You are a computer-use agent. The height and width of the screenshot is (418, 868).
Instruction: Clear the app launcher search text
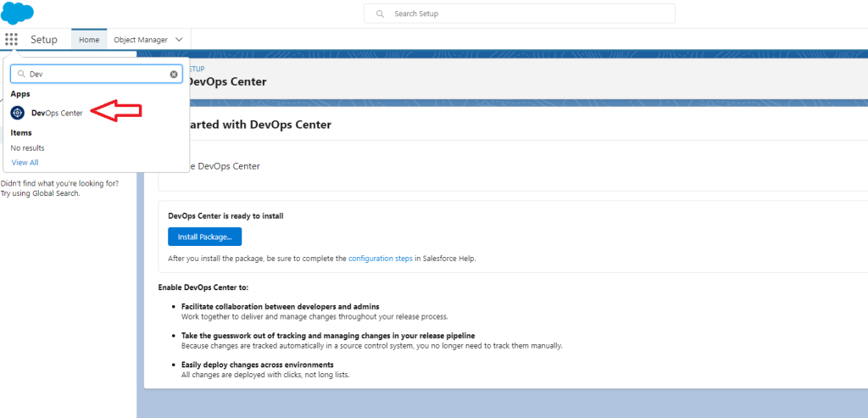pos(174,74)
